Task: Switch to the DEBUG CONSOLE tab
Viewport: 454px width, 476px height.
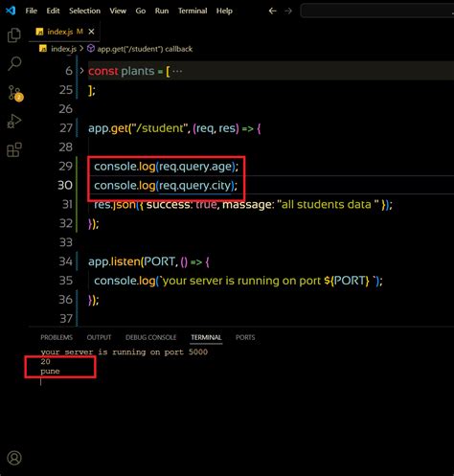Action: [x=151, y=337]
